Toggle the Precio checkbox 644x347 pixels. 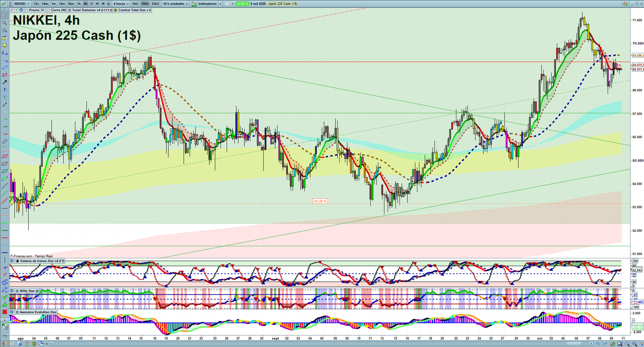point(27,10)
